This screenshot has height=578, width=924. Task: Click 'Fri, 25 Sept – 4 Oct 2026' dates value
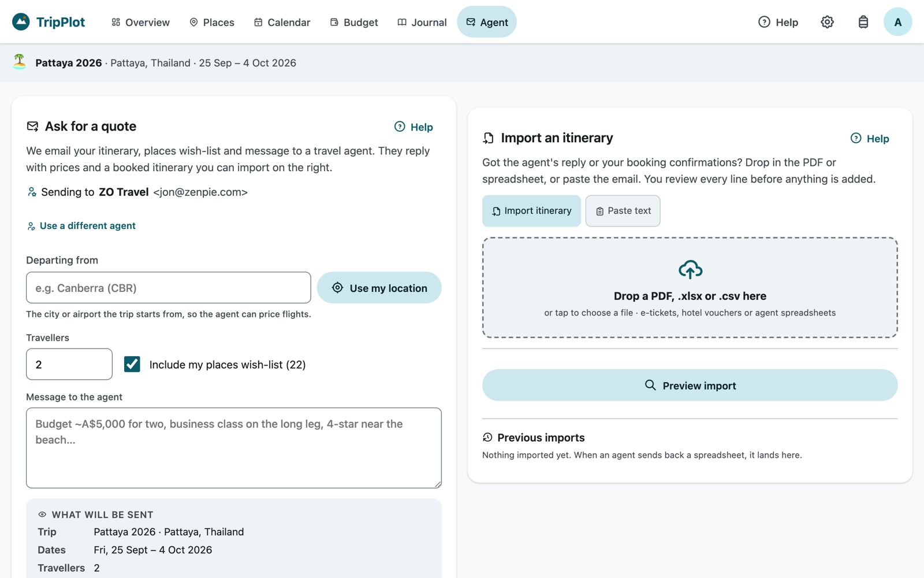153,550
